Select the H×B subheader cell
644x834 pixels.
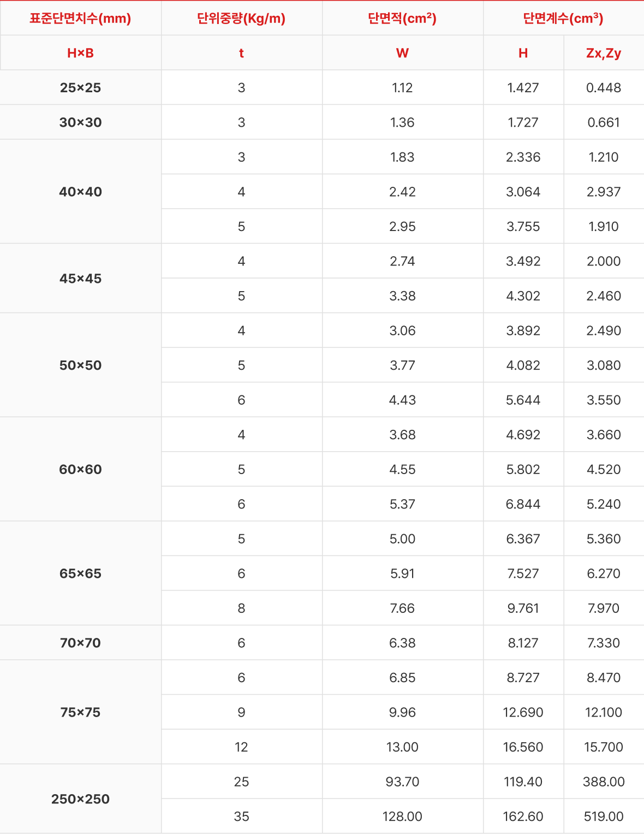pyautogui.click(x=80, y=53)
